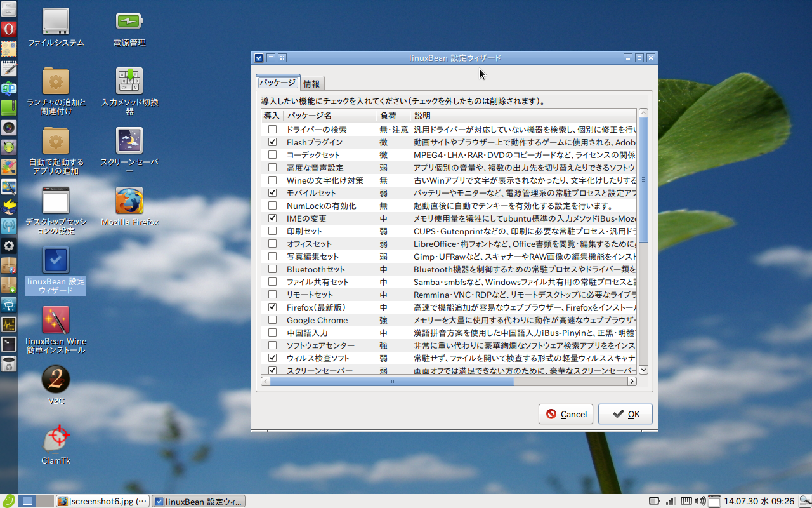Uncheck the モバイルセット checkbox
The width and height of the screenshot is (812, 508).
click(x=272, y=193)
